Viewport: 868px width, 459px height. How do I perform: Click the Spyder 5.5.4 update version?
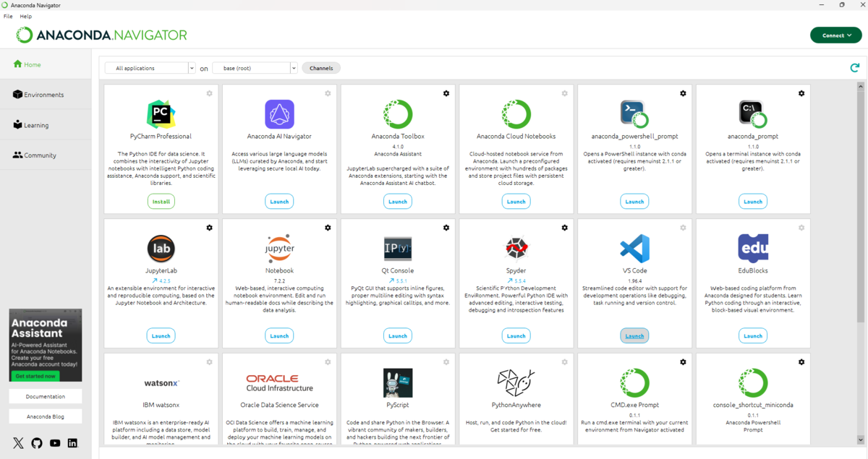[x=516, y=280]
